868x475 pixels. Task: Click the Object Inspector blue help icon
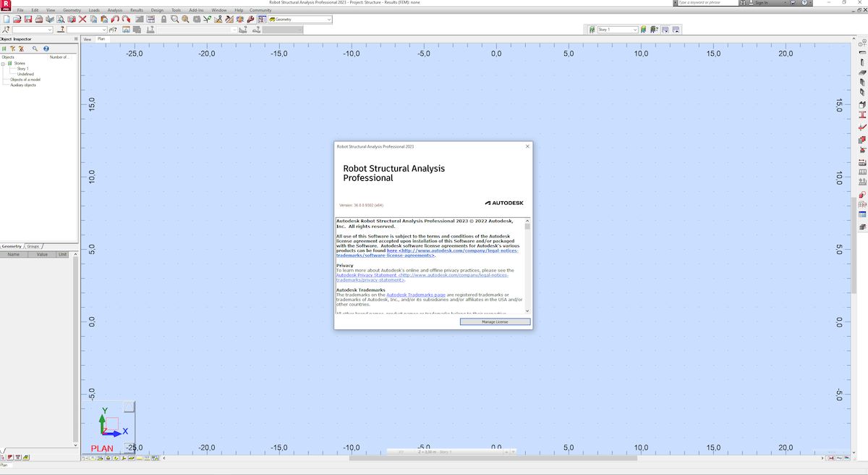[46, 49]
